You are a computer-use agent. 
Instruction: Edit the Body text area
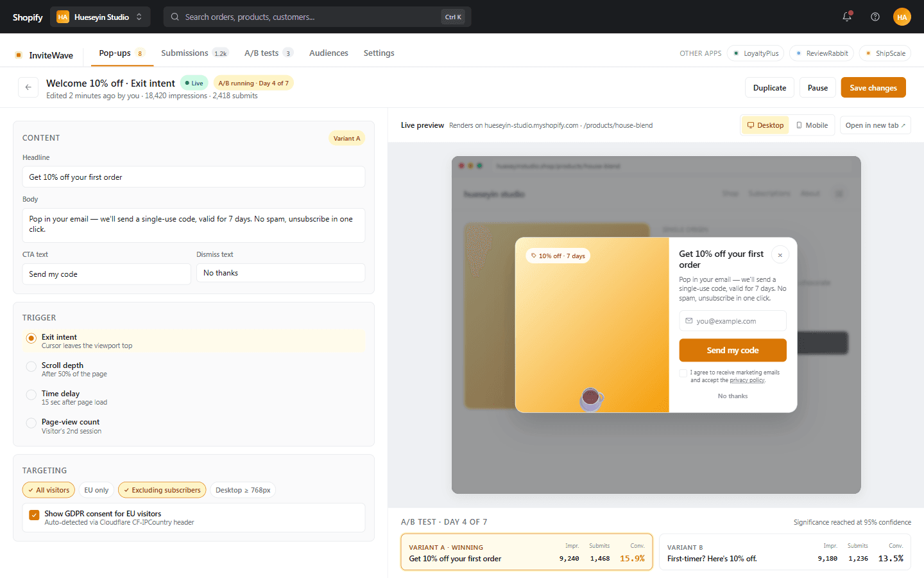[194, 225]
